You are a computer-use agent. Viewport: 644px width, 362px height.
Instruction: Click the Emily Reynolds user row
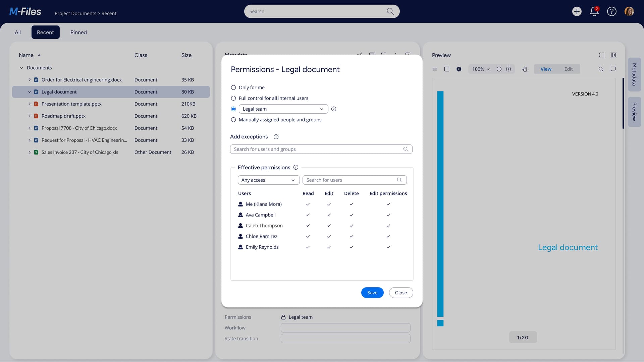322,247
